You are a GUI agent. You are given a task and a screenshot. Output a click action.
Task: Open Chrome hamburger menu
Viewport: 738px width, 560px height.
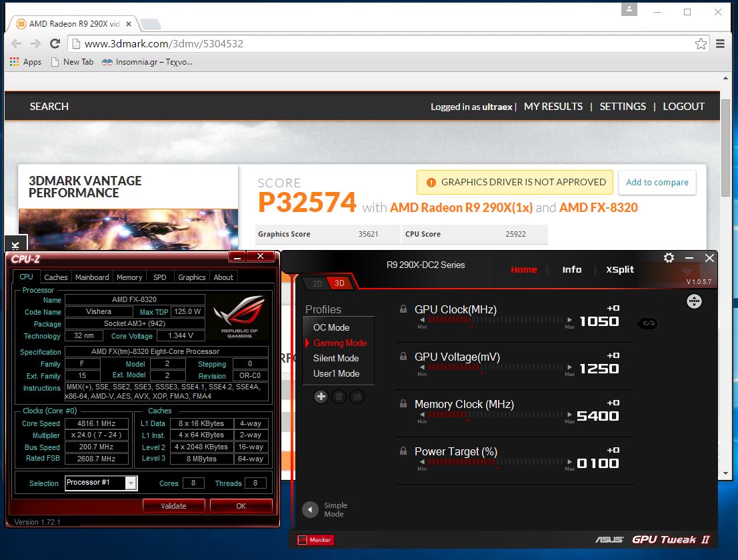[720, 44]
